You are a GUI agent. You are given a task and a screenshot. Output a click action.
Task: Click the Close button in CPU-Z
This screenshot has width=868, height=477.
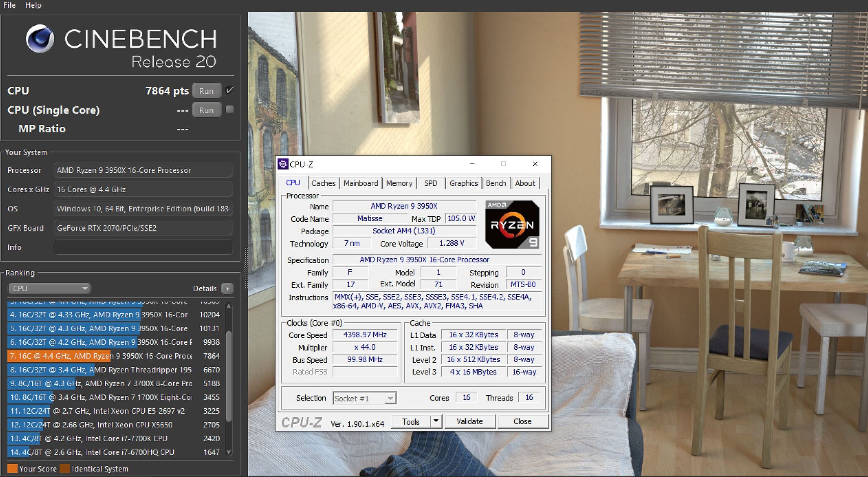[522, 421]
